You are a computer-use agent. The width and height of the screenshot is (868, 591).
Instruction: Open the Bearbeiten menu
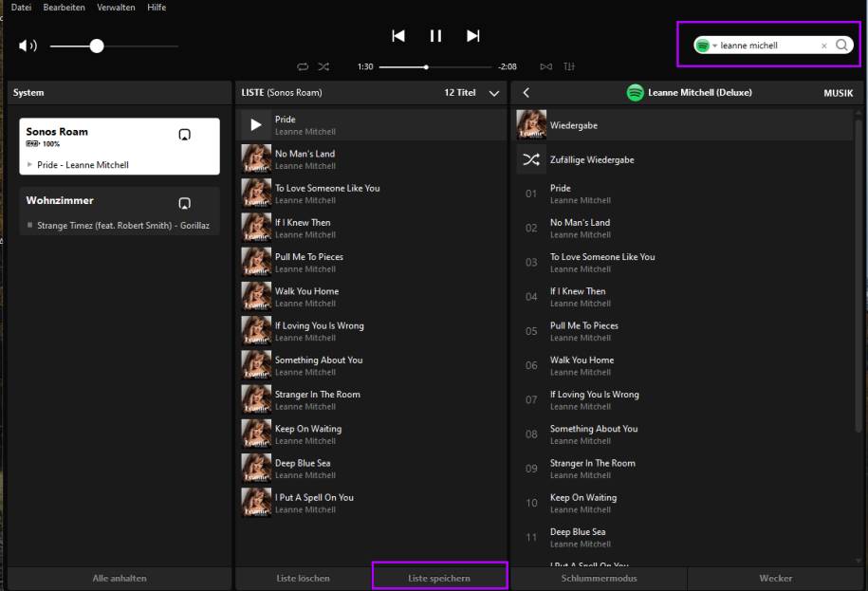pyautogui.click(x=65, y=8)
